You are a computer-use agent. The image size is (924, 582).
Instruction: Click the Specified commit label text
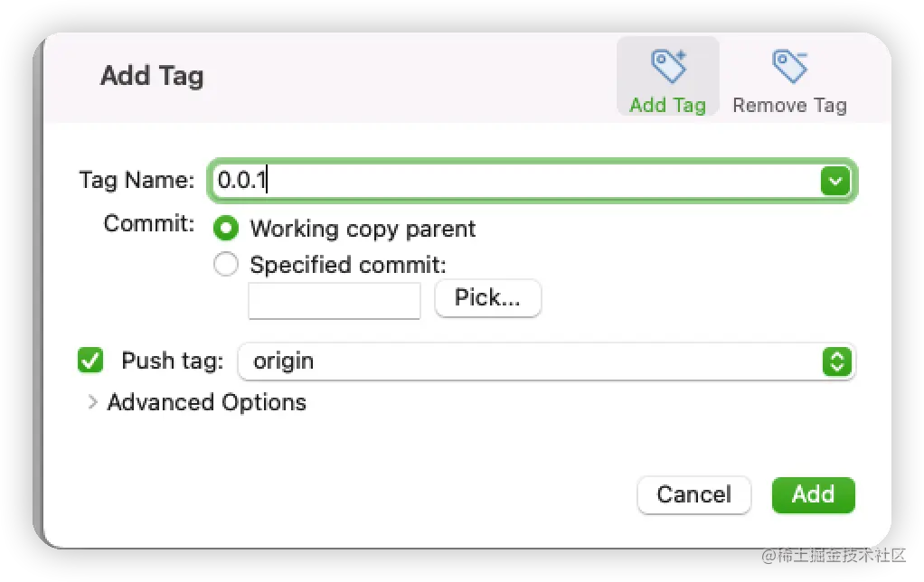pos(348,265)
